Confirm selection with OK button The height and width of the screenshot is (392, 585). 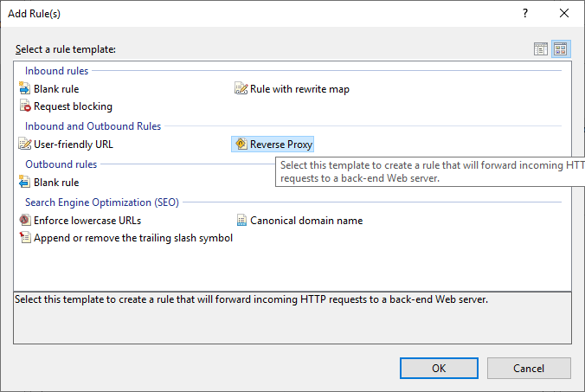pos(439,368)
